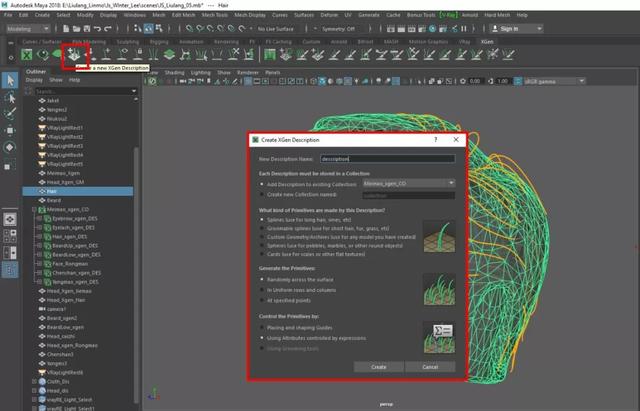Screen dimensions: 640x411
Task: Open the existing Collection dropdown in dialog
Action: pos(409,184)
